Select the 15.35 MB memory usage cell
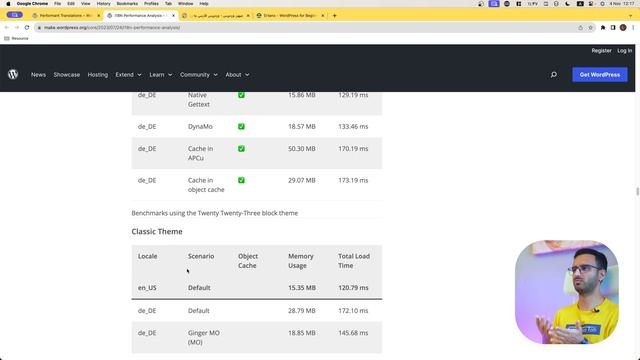The width and height of the screenshot is (640, 360). click(x=302, y=288)
